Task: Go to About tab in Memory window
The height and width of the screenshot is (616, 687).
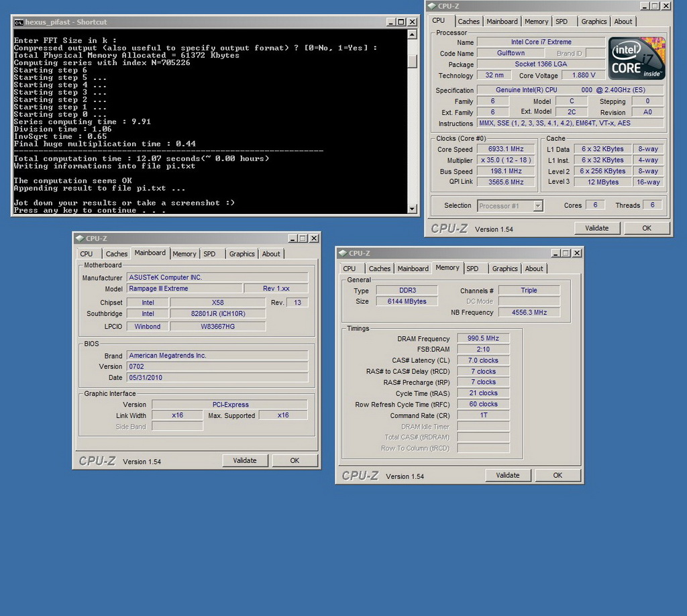Action: tap(533, 268)
